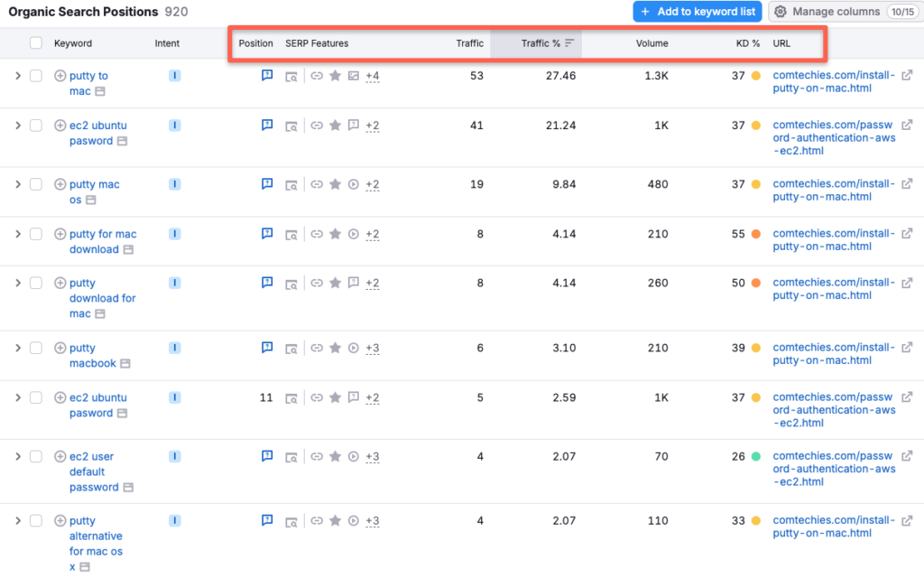Click the Manage columns gear icon

pyautogui.click(x=781, y=11)
